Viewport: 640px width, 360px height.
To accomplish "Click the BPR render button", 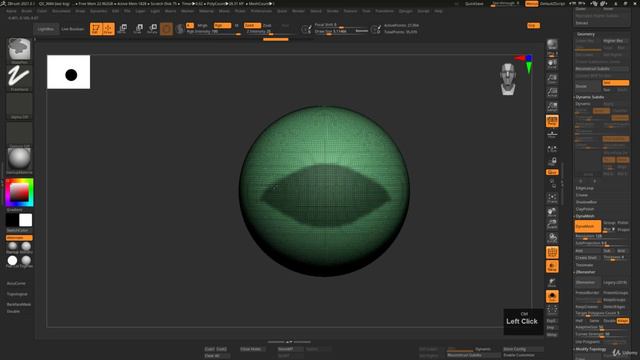I will (x=552, y=44).
